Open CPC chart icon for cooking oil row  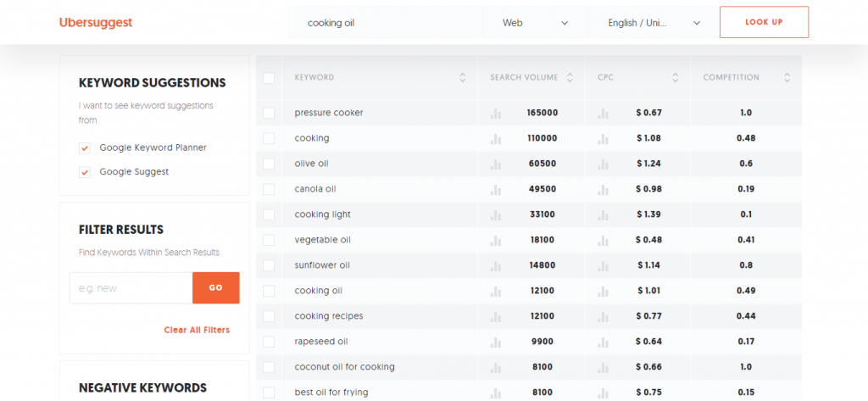point(603,292)
